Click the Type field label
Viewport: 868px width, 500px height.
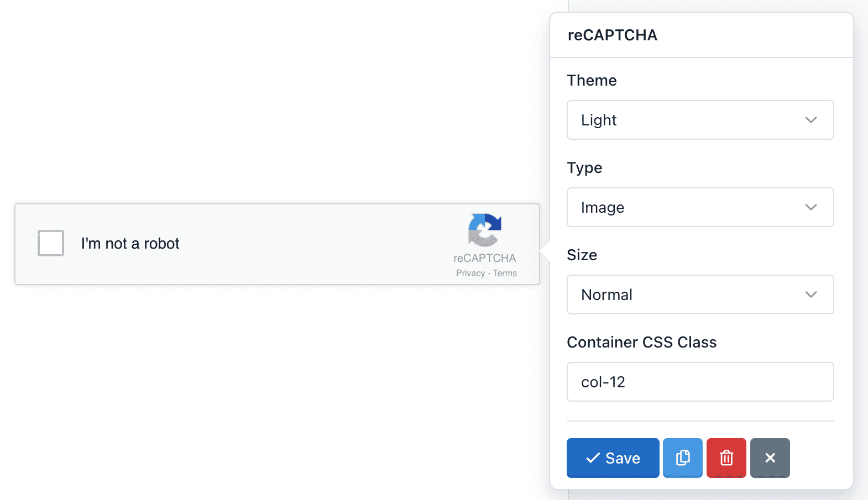[584, 168]
